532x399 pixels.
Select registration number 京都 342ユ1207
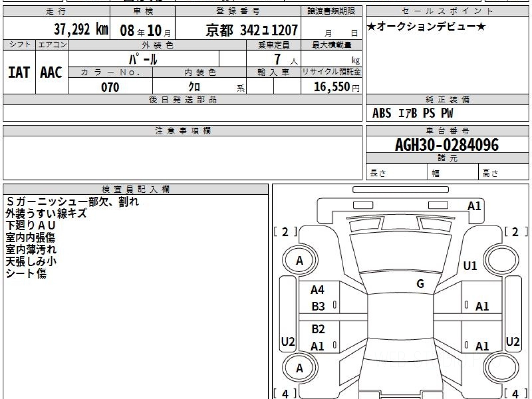[x=251, y=30]
